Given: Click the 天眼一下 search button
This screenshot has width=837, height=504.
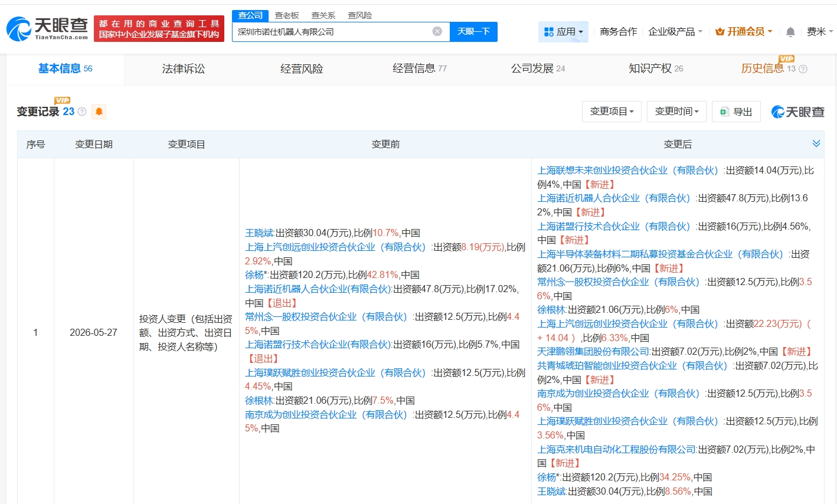Looking at the screenshot, I should coord(473,31).
